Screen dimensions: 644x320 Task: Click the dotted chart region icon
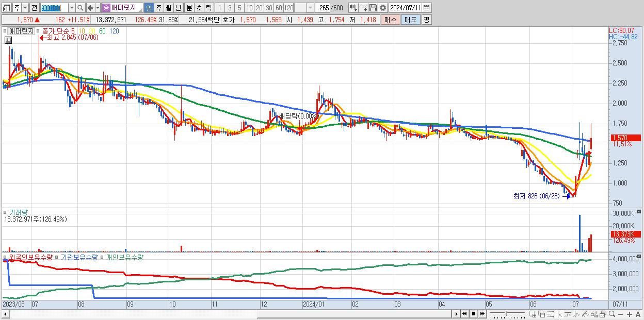550,314
